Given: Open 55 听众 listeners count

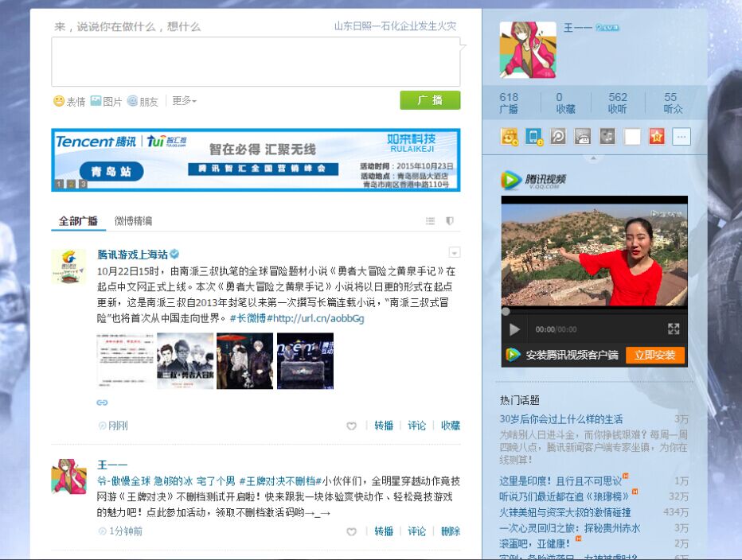Looking at the screenshot, I should [x=673, y=103].
